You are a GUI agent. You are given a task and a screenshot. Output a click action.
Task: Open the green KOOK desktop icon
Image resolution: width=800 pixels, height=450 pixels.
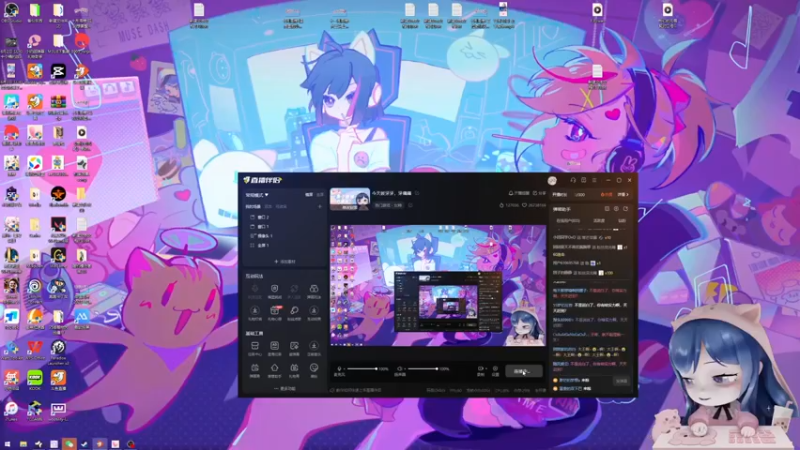coord(35,378)
